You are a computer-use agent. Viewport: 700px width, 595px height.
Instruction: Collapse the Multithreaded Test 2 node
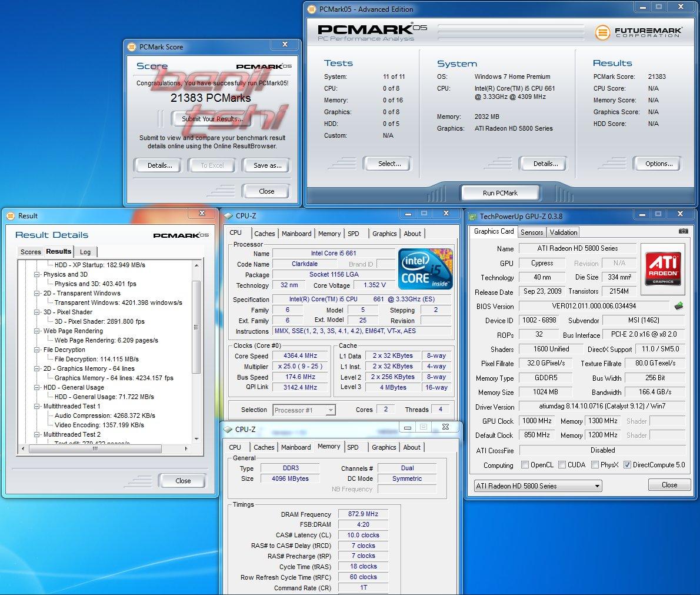point(37,434)
